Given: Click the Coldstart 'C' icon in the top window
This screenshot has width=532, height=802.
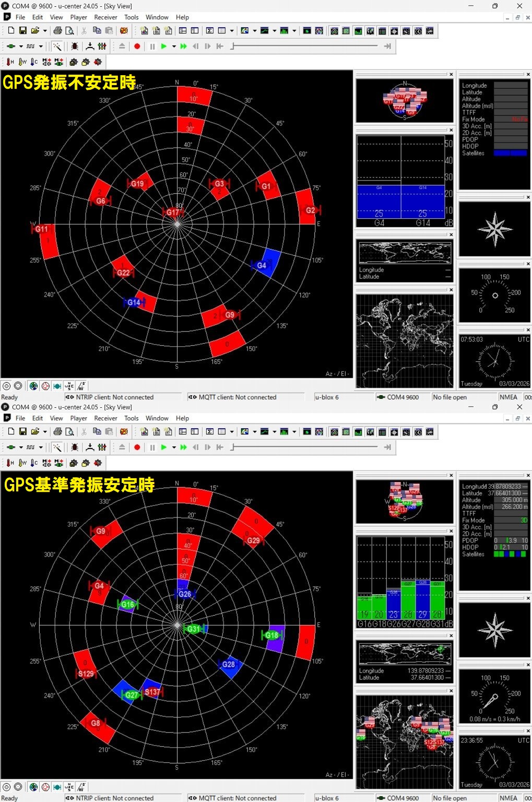Looking at the screenshot, I should [34, 62].
